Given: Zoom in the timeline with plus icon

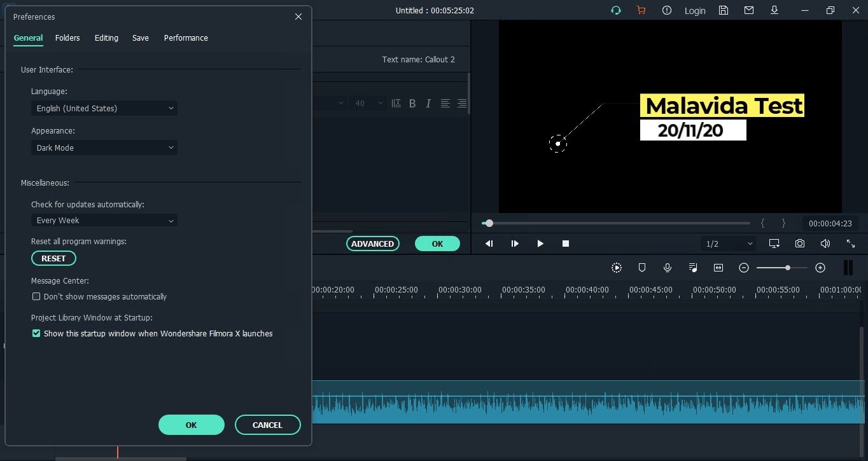Looking at the screenshot, I should (x=820, y=268).
